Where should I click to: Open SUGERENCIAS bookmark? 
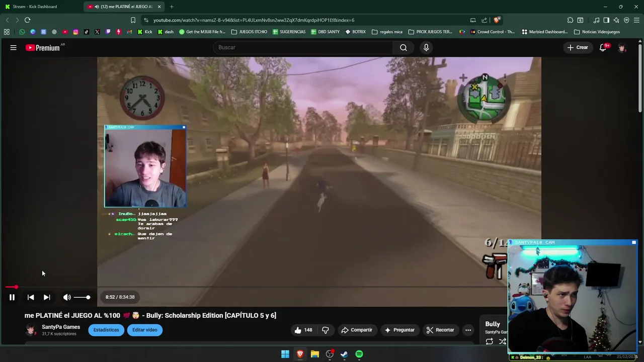coord(289,32)
